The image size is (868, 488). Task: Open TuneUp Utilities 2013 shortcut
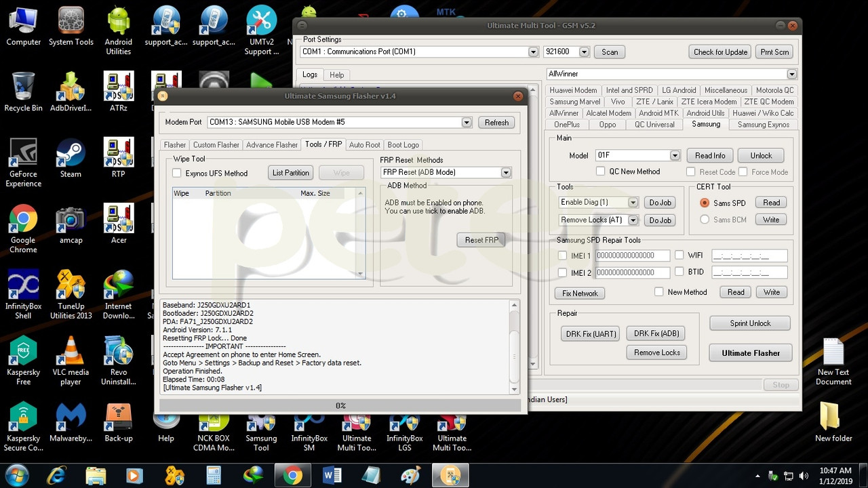coord(71,295)
